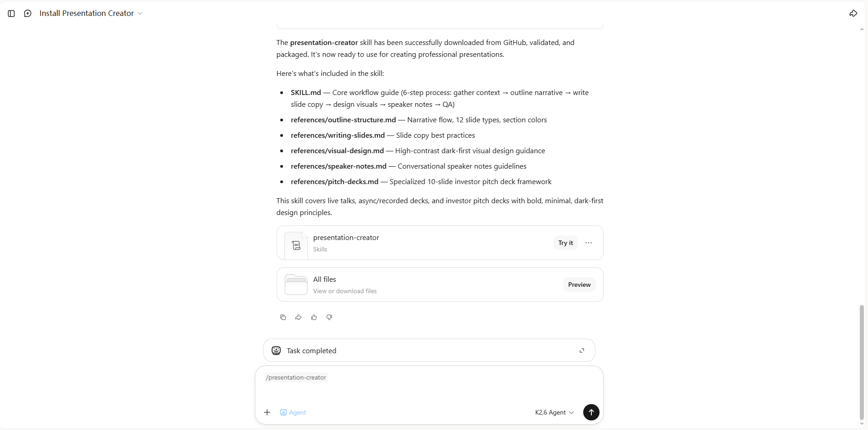The image size is (868, 430).
Task: Expand the Task completed panel
Action: (x=582, y=350)
